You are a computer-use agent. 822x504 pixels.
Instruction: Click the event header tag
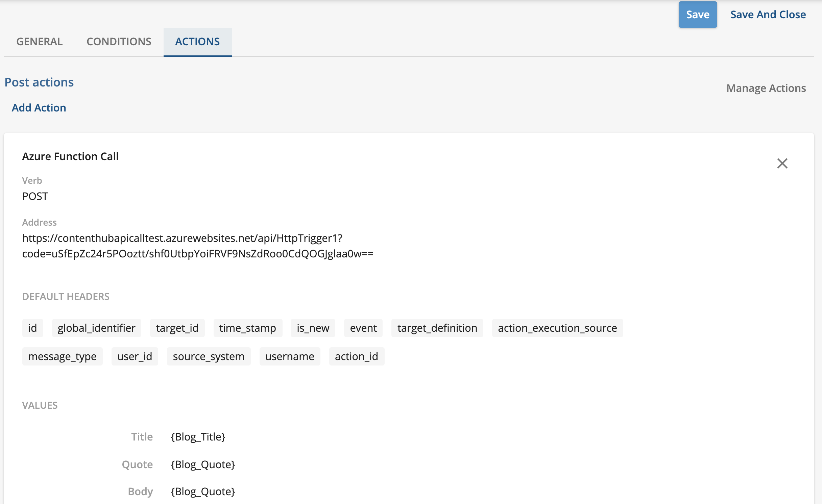click(x=363, y=328)
